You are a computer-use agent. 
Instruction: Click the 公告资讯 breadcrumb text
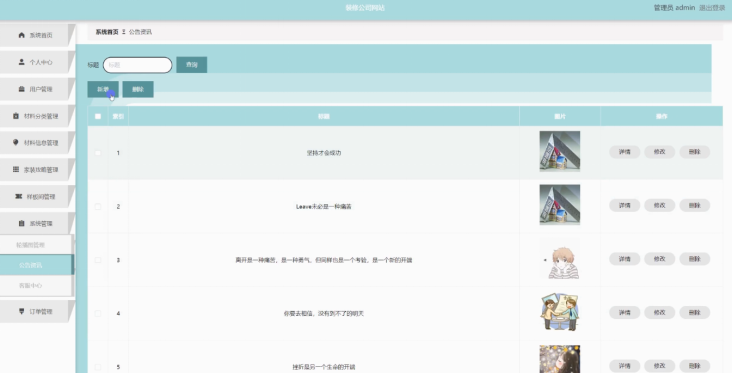pyautogui.click(x=140, y=32)
